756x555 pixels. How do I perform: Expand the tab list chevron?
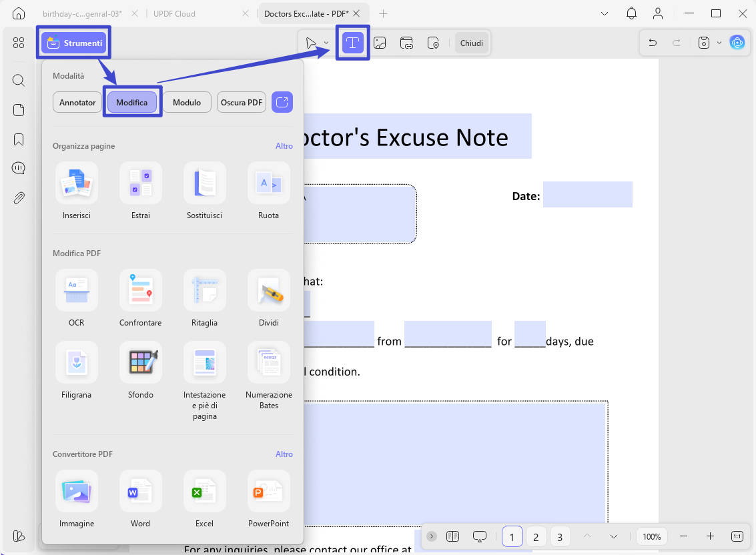pos(604,13)
